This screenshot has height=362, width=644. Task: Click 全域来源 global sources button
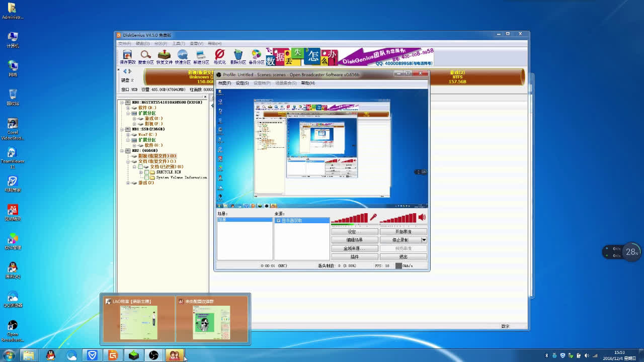pyautogui.click(x=354, y=248)
